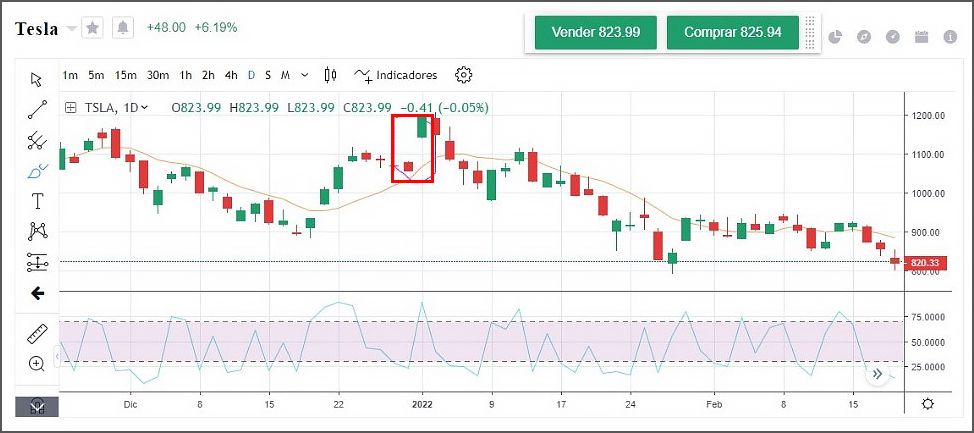Toggle the price alert bell for Tesla
This screenshot has width=974, height=433.
point(122,28)
